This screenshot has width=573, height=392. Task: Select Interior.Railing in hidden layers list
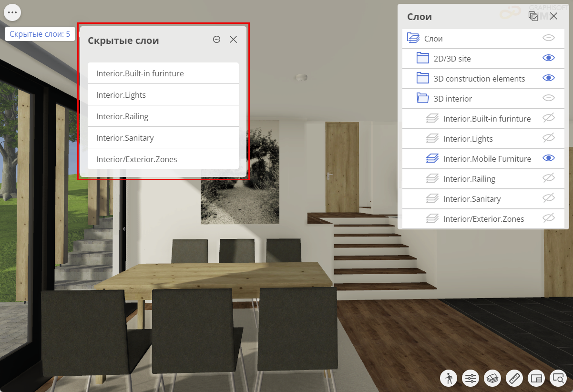coord(163,116)
